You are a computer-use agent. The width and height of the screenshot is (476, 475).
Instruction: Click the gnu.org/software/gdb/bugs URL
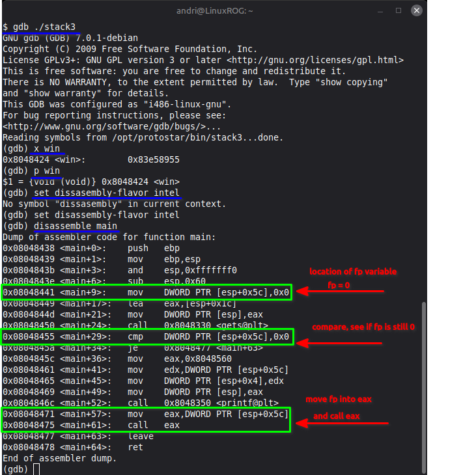(104, 126)
